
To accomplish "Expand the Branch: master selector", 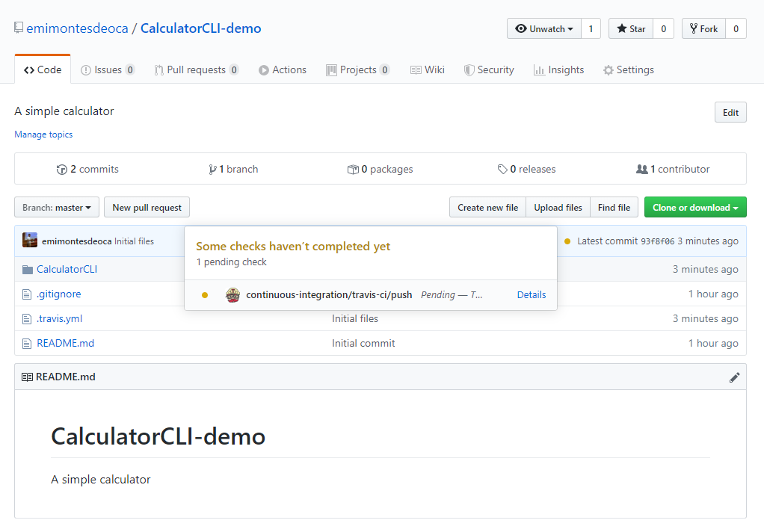I will (57, 208).
